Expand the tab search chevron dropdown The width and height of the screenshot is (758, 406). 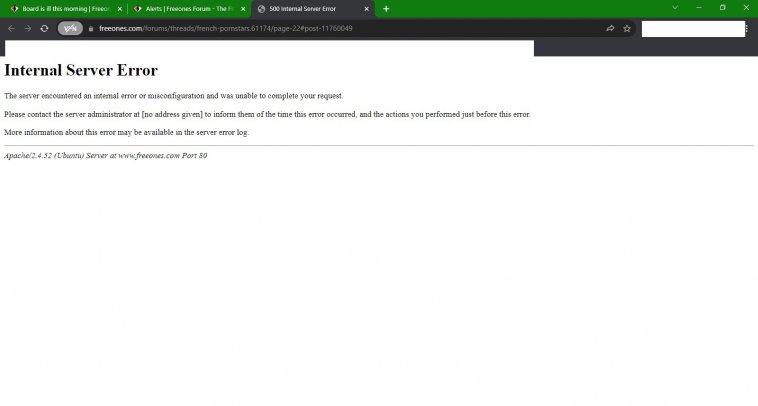(x=674, y=8)
